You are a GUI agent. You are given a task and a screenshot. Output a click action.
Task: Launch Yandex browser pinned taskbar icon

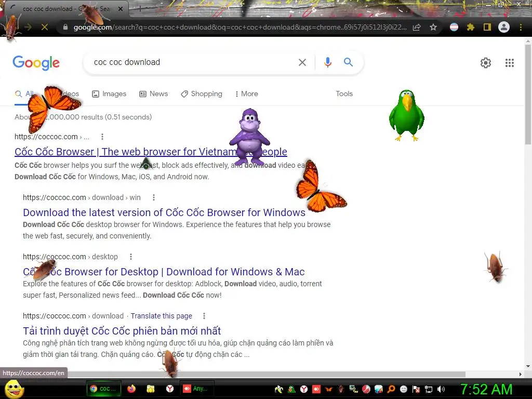170,389
